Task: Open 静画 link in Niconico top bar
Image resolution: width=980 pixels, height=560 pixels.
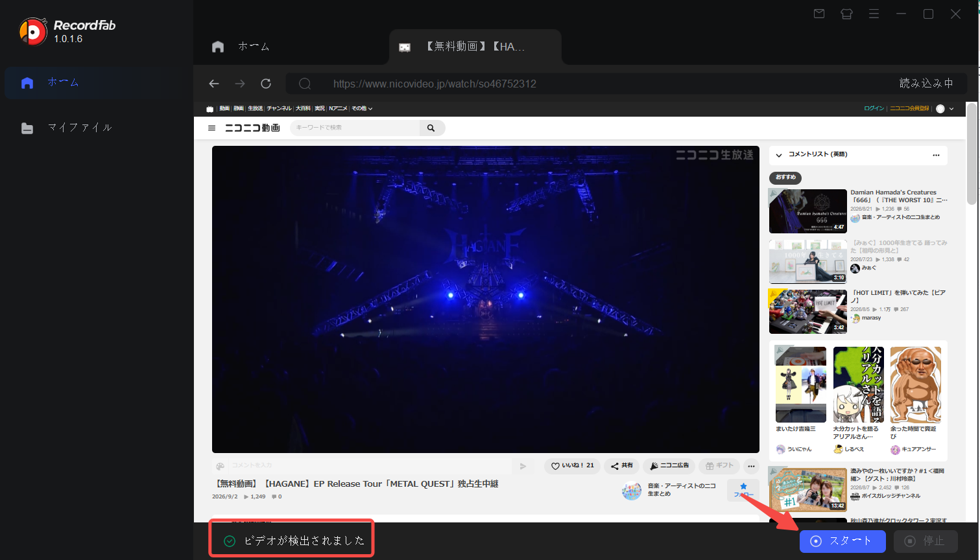Action: point(239,109)
